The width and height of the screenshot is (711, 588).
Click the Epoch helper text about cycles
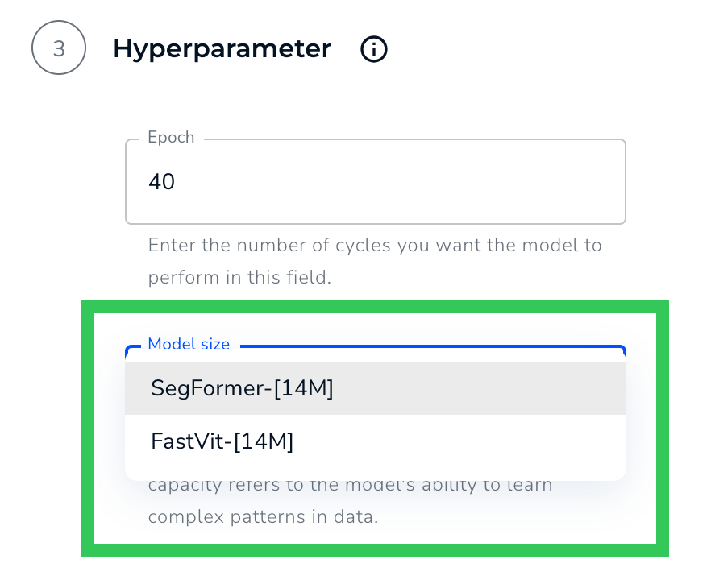click(375, 245)
